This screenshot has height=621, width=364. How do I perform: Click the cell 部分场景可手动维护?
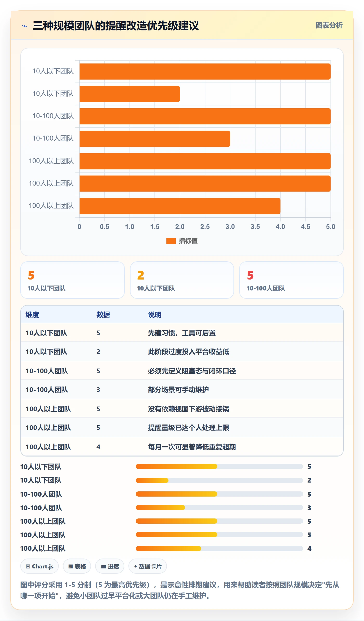178,390
